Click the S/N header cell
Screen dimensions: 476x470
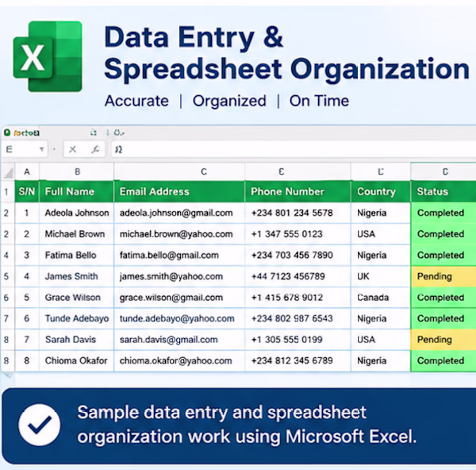(27, 191)
